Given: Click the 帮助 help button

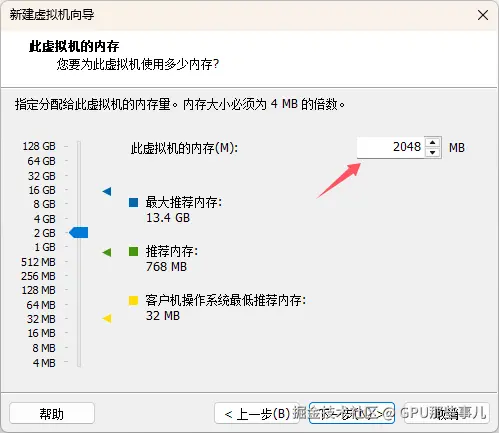Looking at the screenshot, I should (52, 414).
